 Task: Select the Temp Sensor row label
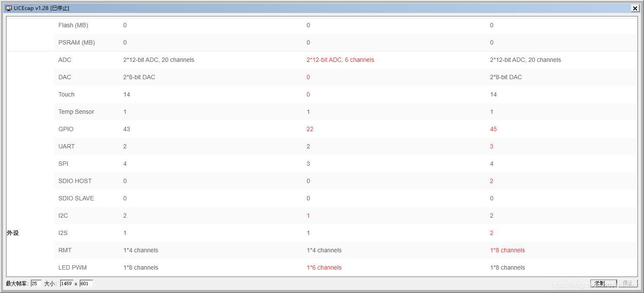76,112
